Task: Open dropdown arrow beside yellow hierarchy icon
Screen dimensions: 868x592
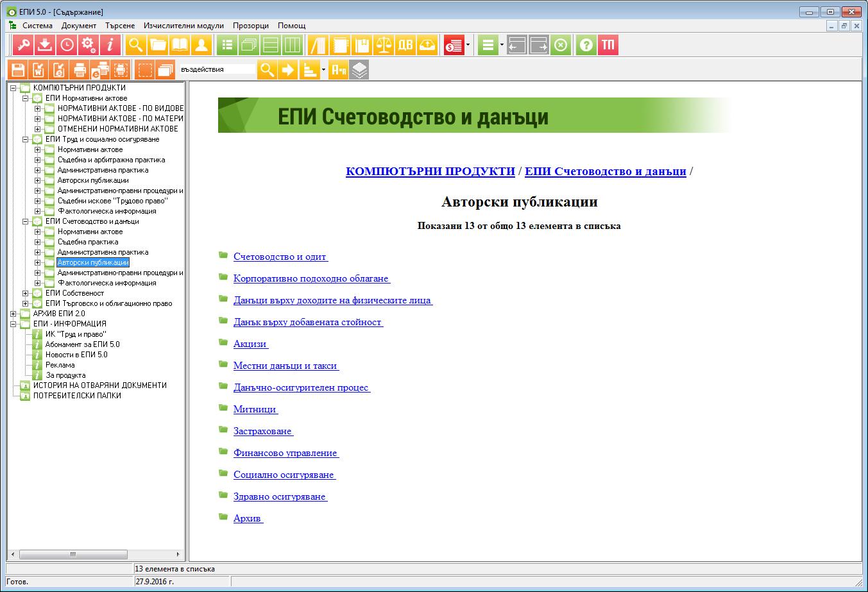Action: [x=323, y=69]
